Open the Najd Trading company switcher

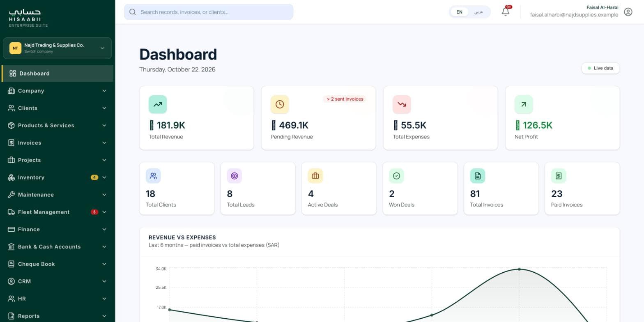57,48
